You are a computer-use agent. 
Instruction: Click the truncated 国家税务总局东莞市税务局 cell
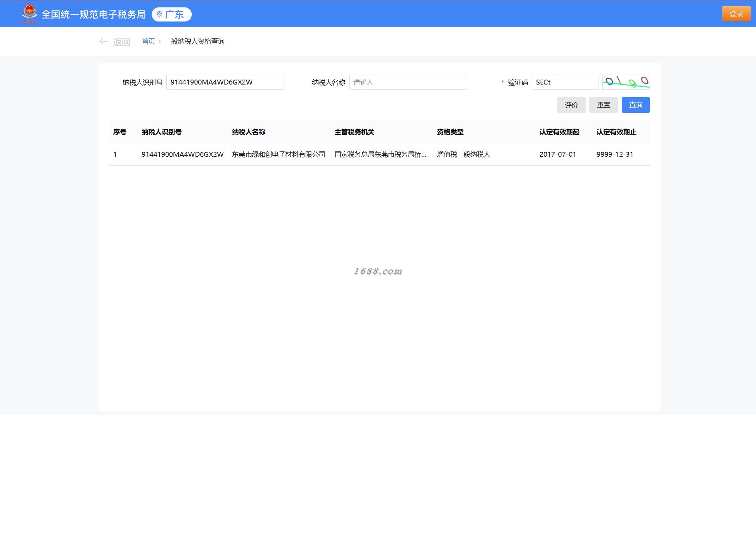tap(380, 154)
